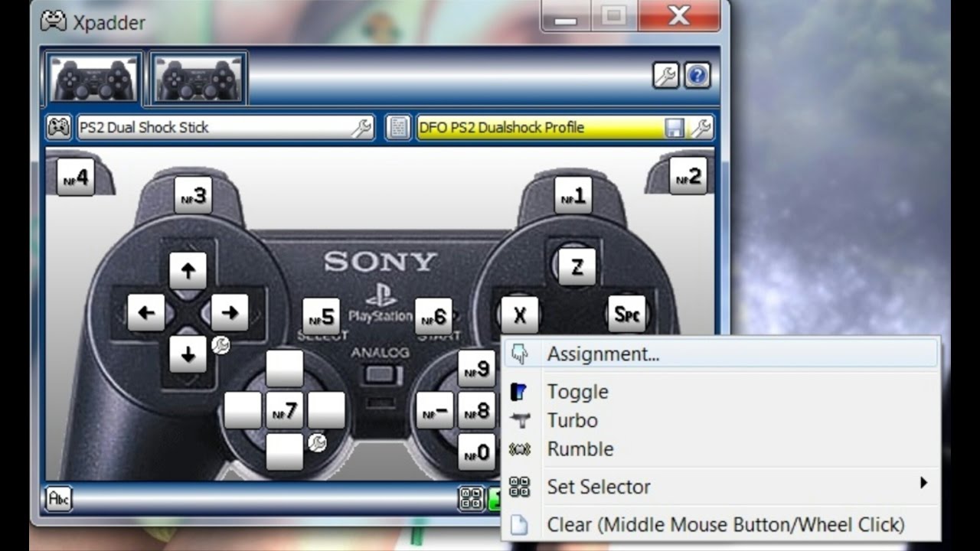Screen dimensions: 980x551
Task: Click the D-pad right arrow assignment
Action: [230, 312]
